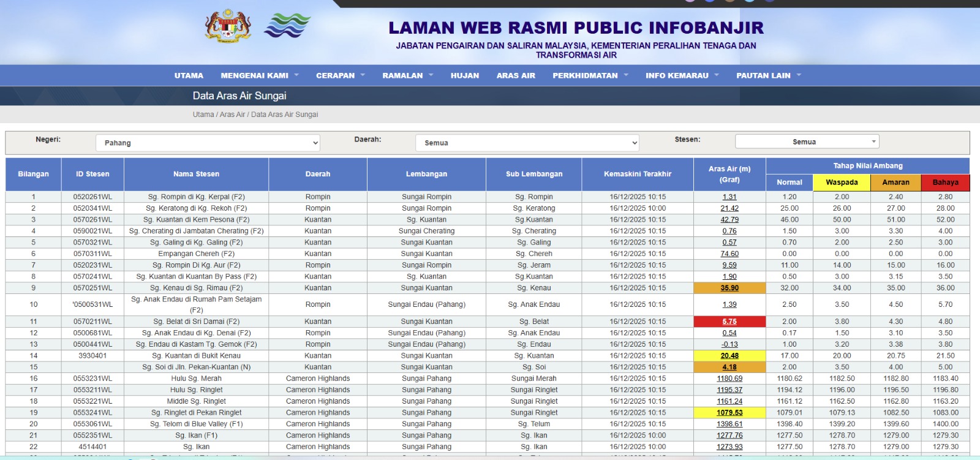Go to the HUJAN page
The image size is (980, 460).
coord(465,75)
